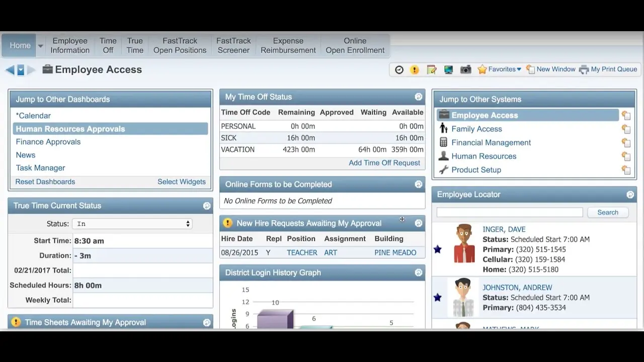This screenshot has width=644, height=362.
Task: Click Dave Inger's avatar thumbnail
Action: pyautogui.click(x=464, y=244)
